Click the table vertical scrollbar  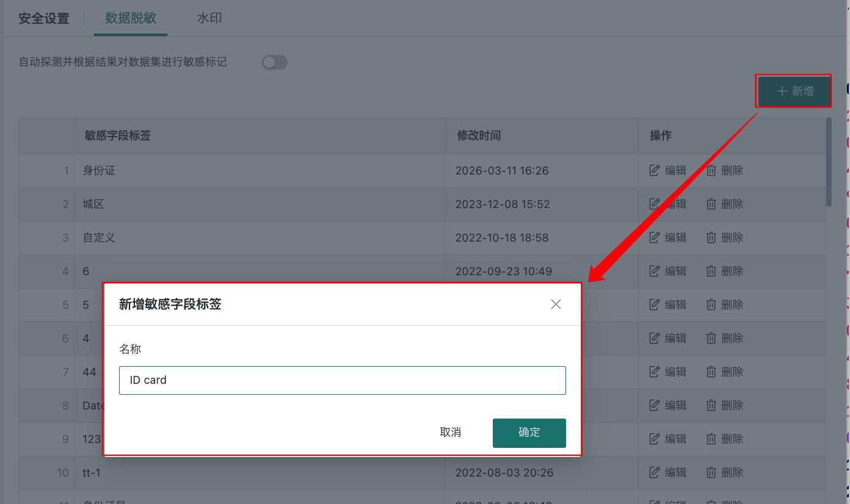[829, 162]
